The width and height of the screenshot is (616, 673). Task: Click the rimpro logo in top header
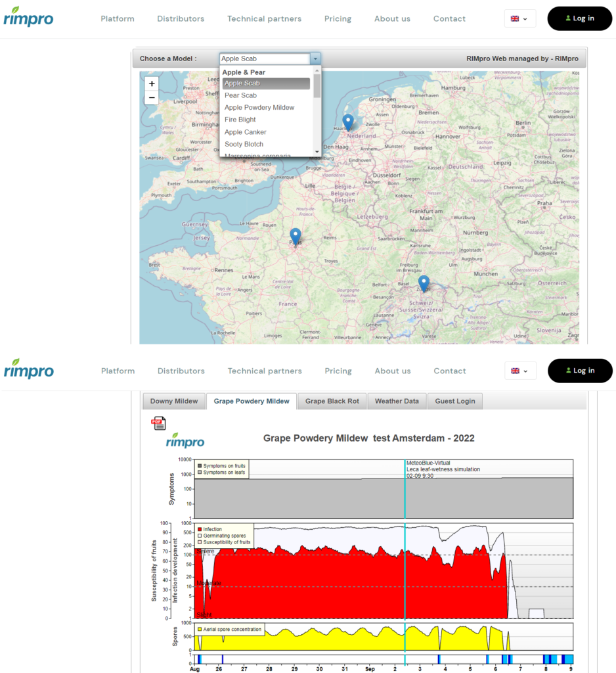click(x=28, y=18)
